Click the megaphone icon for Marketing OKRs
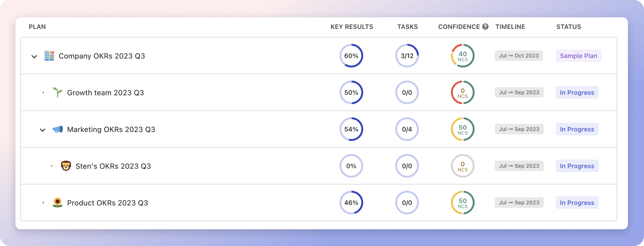Viewport: 644px width, 246px height. (58, 129)
